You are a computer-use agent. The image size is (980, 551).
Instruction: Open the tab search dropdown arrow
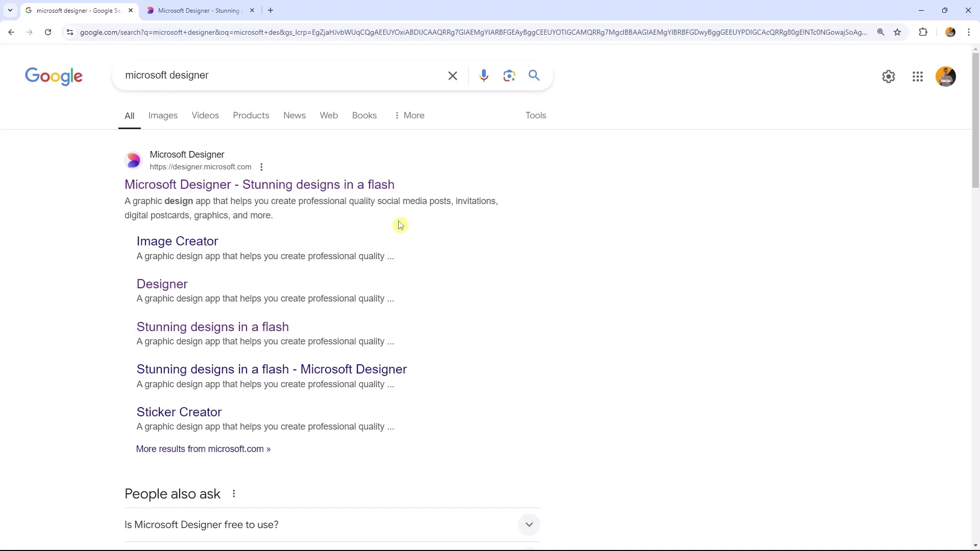[10, 10]
